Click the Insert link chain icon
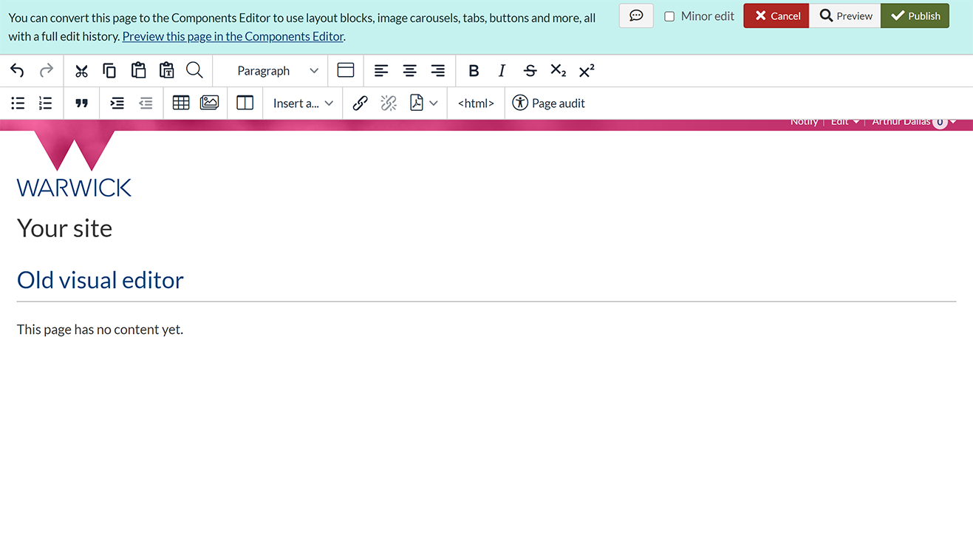Viewport: 973px width, 560px height. 360,103
